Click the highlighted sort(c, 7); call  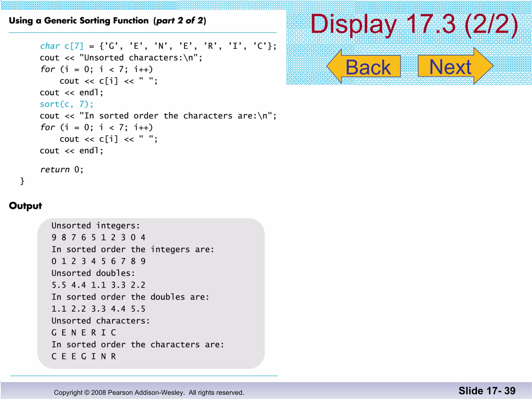[x=66, y=104]
